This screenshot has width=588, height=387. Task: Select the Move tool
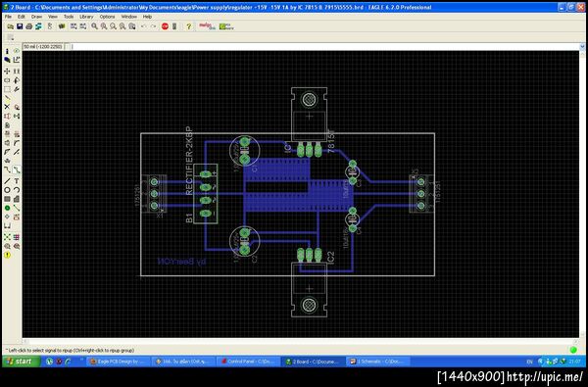[7, 71]
